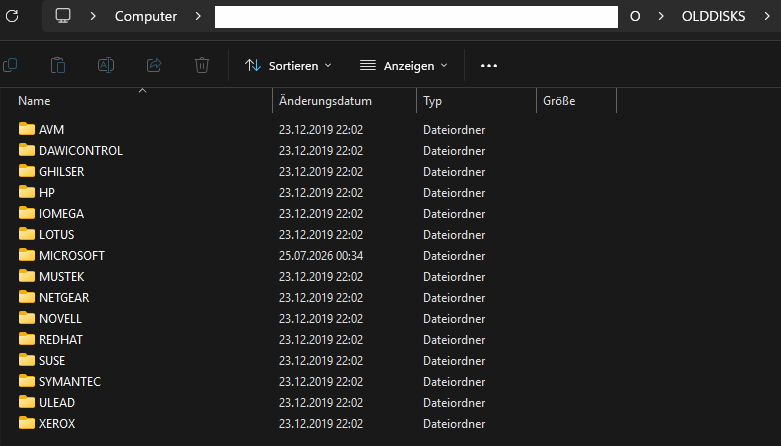Click the MUSTEK folder icon
This screenshot has width=781, height=446.
(27, 276)
